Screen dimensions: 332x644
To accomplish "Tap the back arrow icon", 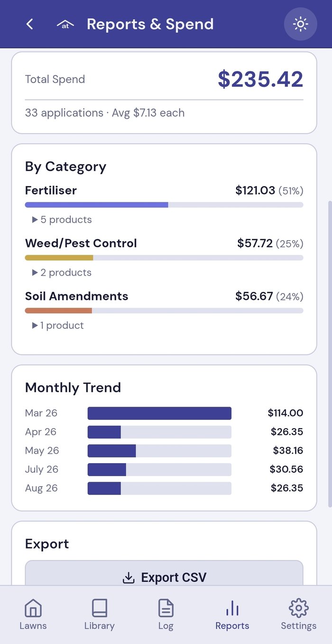I will click(29, 24).
